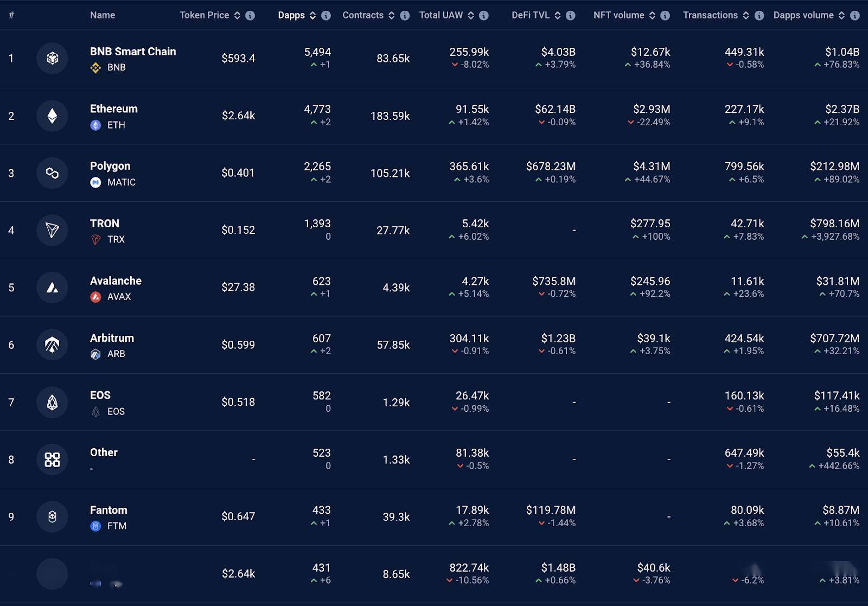Sort table by NFT volume arrows
This screenshot has width=868, height=606.
[x=652, y=15]
